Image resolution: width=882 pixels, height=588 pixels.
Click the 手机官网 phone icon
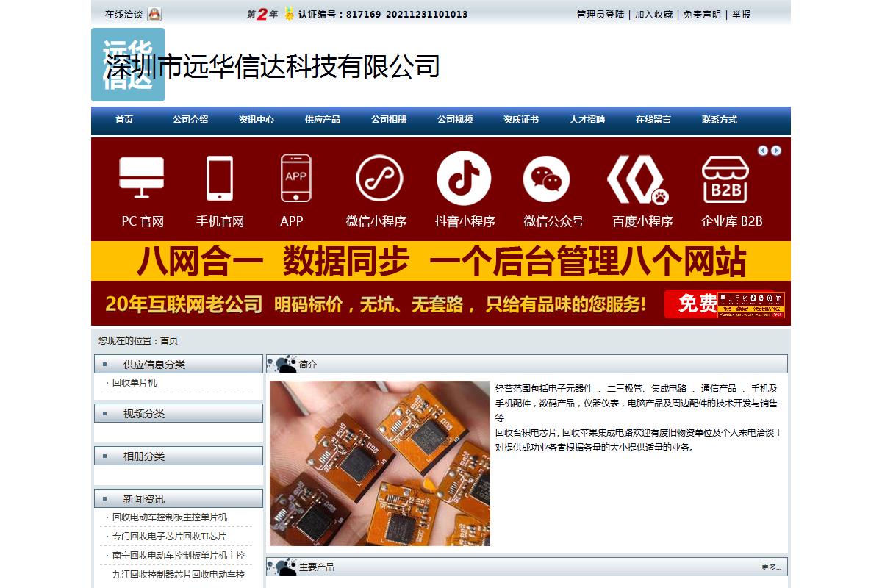(x=220, y=178)
